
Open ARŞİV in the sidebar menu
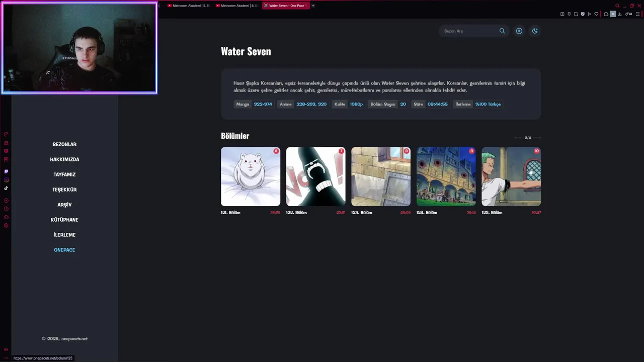(x=64, y=205)
